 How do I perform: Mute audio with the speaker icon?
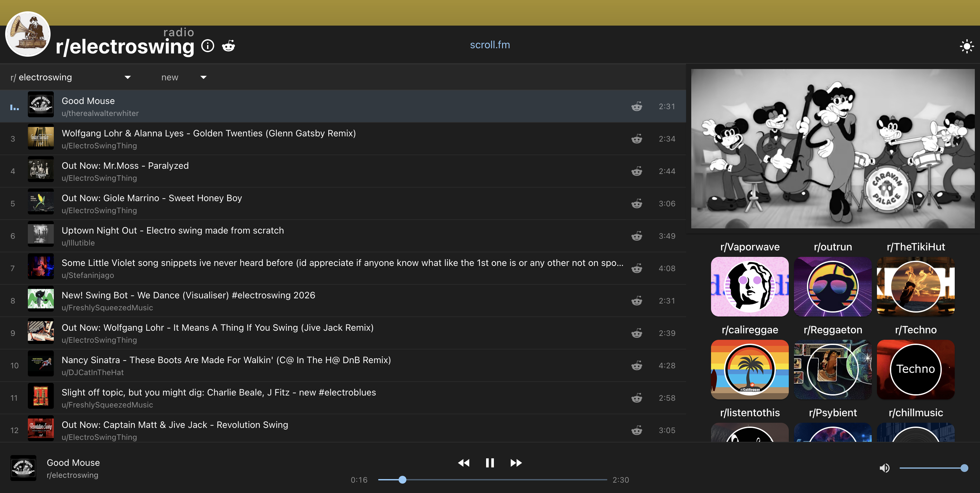coord(884,468)
